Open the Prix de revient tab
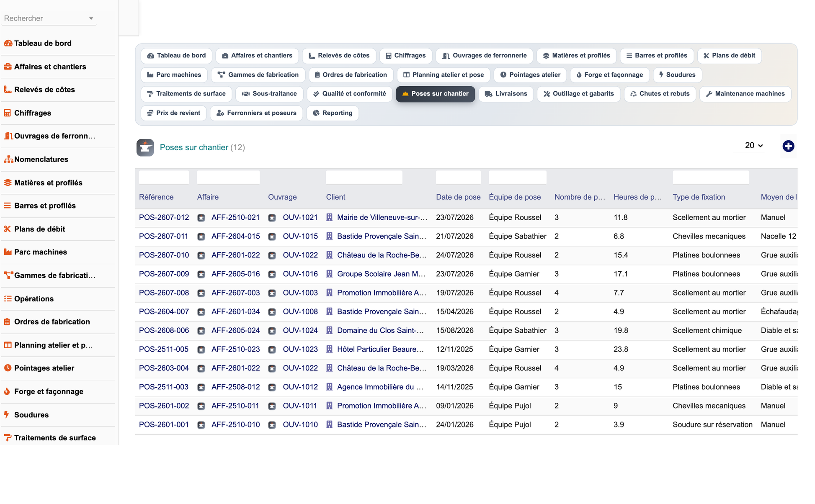The image size is (815, 504). pyautogui.click(x=174, y=113)
